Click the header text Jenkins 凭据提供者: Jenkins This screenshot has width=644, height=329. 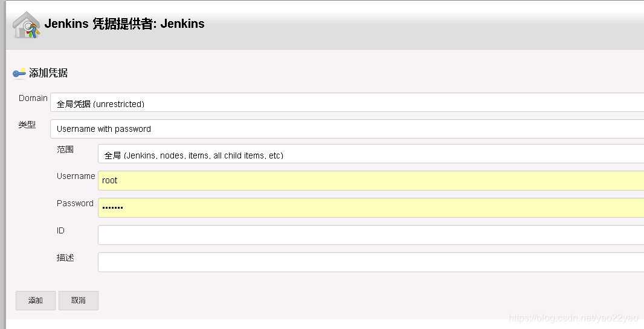tap(124, 24)
